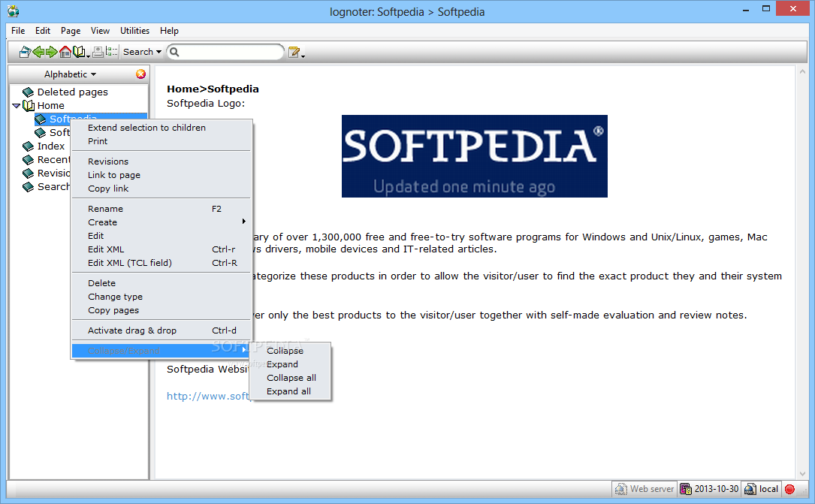815x504 pixels.
Task: Select the Index tree item
Action: [51, 146]
